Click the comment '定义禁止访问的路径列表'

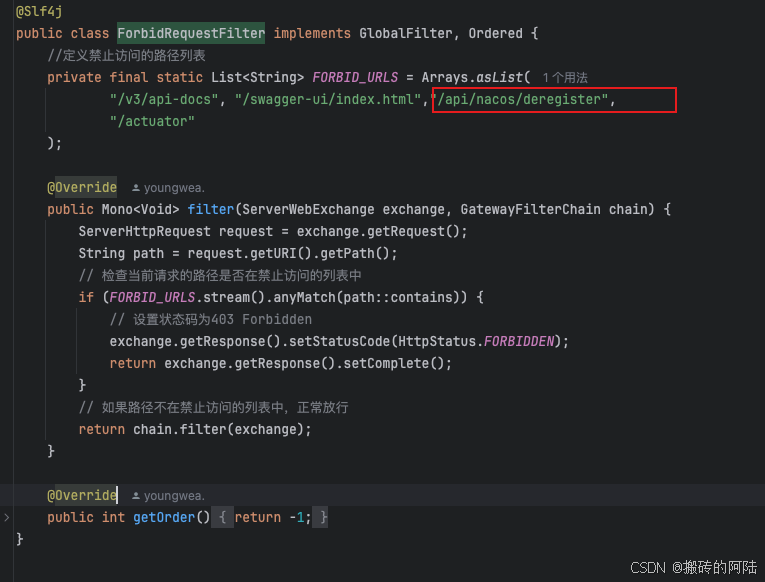(x=126, y=56)
